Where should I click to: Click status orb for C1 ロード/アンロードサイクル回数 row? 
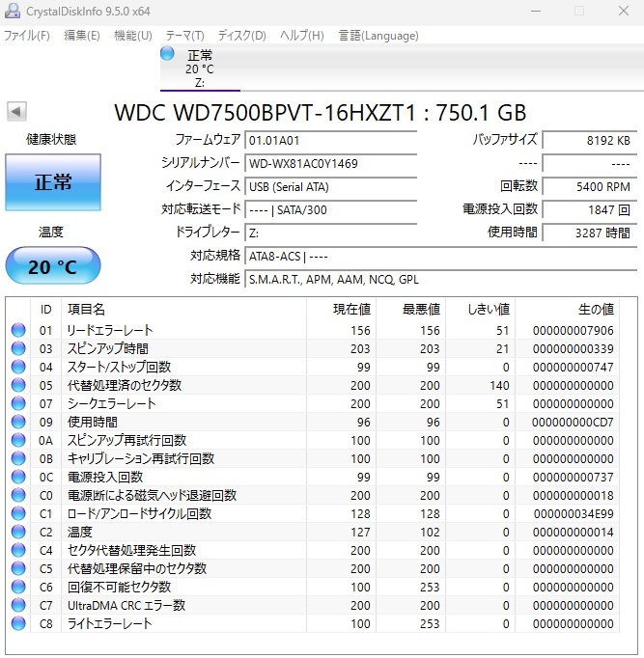pos(18,513)
